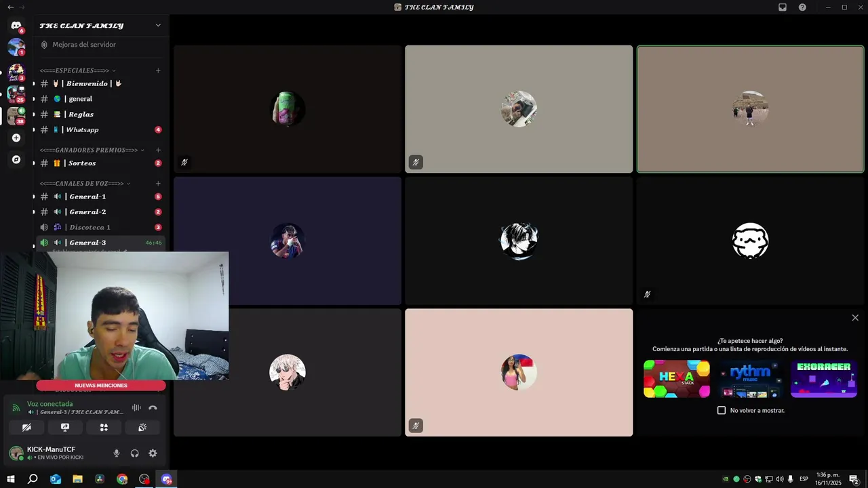
Task: Toggle camera on in the voice panel
Action: [26, 428]
